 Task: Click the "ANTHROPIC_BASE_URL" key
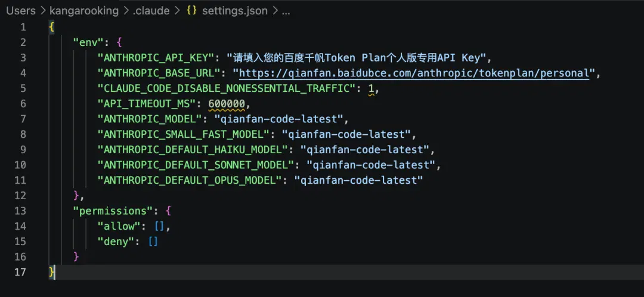(x=159, y=73)
